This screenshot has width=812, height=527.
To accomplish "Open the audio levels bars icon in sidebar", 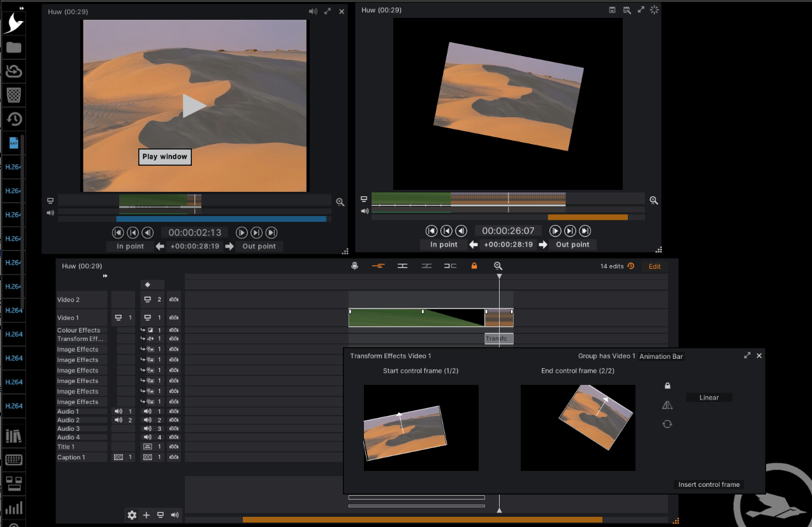I will 13,508.
